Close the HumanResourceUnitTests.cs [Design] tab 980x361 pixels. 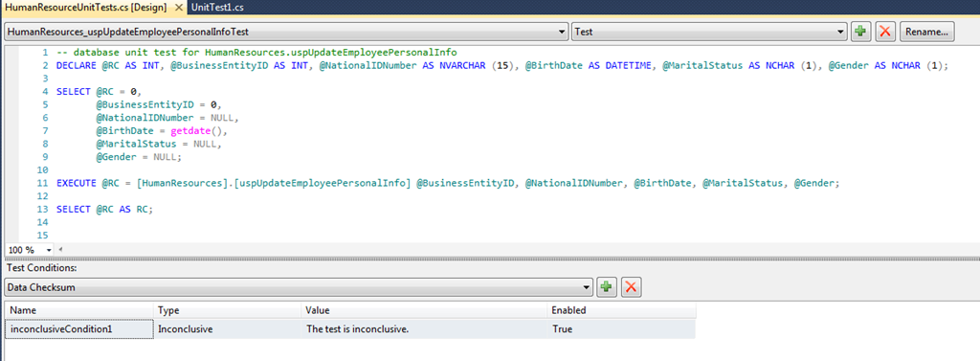(x=179, y=8)
